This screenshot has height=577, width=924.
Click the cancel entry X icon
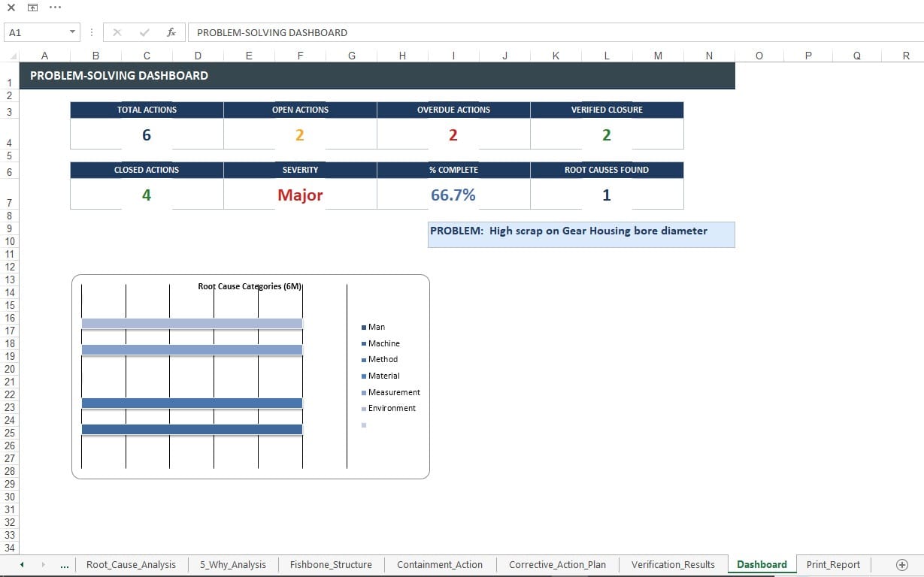tap(117, 32)
